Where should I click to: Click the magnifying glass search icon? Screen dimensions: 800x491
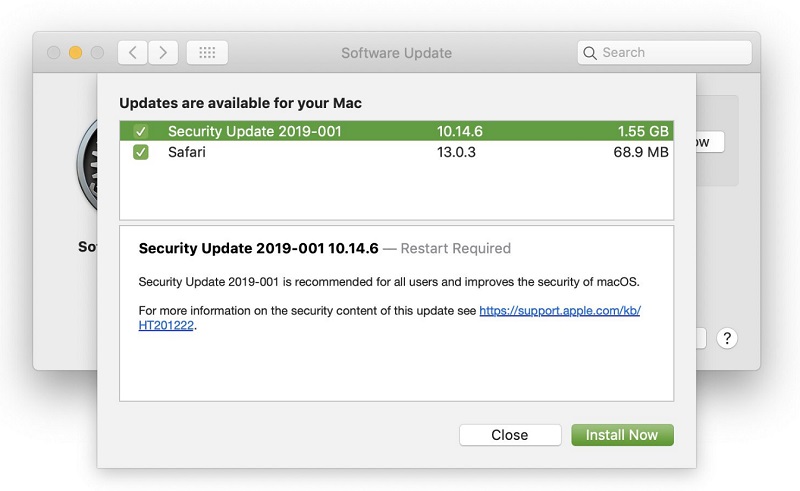tap(590, 53)
